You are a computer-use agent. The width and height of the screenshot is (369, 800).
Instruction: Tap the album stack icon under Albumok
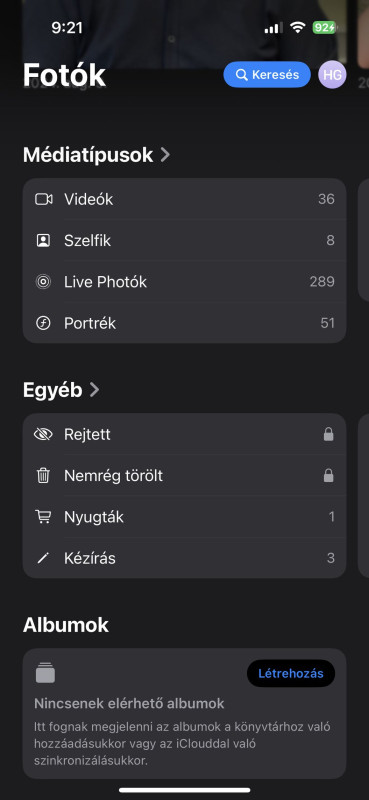coord(45,672)
